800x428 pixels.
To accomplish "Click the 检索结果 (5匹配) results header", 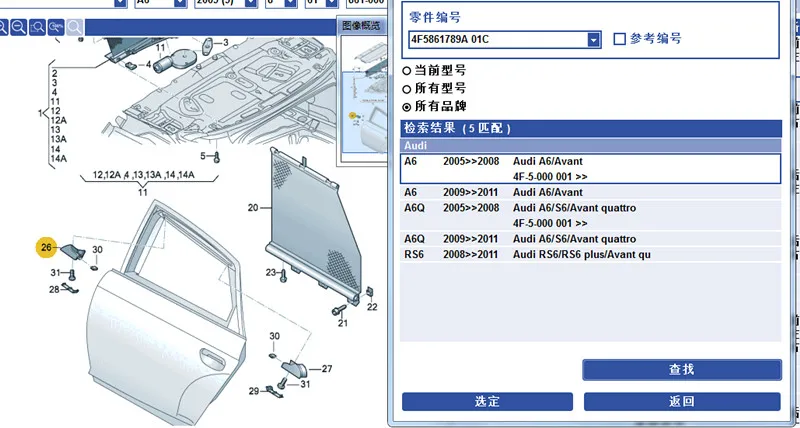I will pos(591,129).
